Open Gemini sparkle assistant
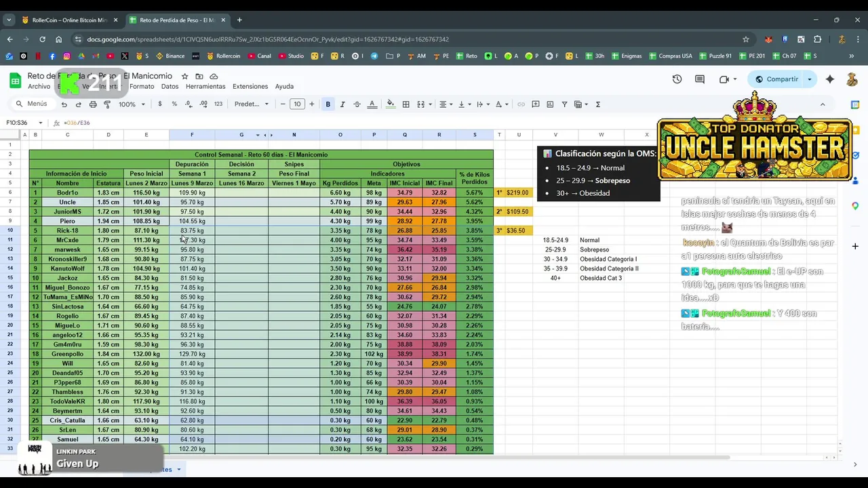The image size is (868, 488). (830, 79)
